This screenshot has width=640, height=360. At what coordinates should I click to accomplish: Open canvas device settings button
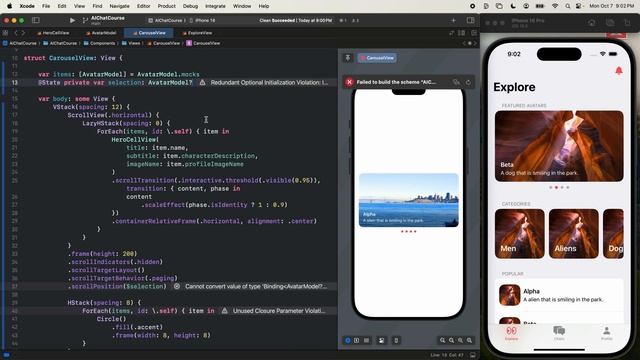pos(382,340)
